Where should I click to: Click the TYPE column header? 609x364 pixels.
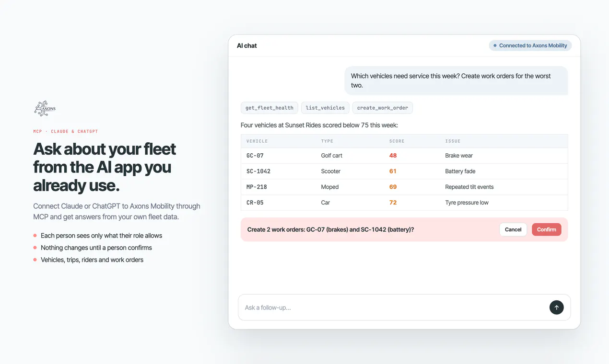click(x=327, y=141)
